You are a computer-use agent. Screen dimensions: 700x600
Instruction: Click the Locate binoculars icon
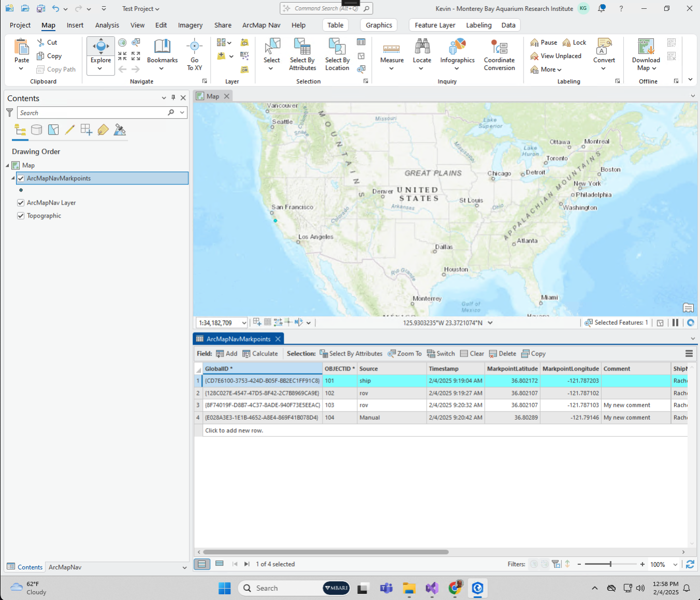[422, 47]
